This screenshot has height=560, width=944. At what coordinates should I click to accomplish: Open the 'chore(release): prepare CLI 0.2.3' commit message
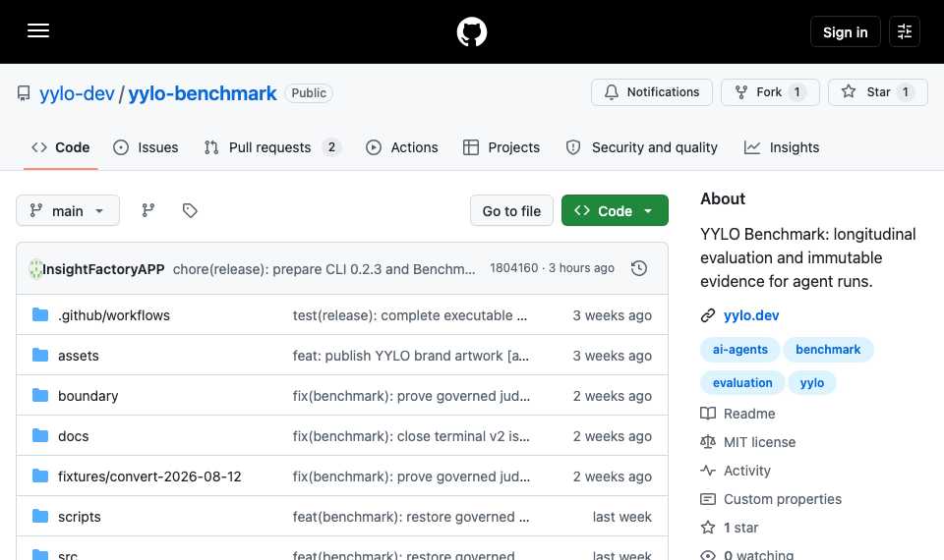[x=324, y=269]
